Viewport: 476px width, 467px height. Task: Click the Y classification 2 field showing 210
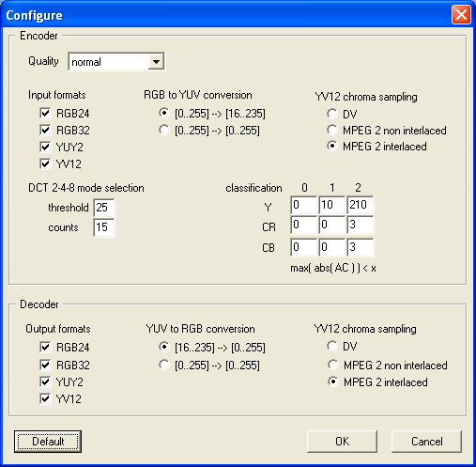pyautogui.click(x=360, y=205)
